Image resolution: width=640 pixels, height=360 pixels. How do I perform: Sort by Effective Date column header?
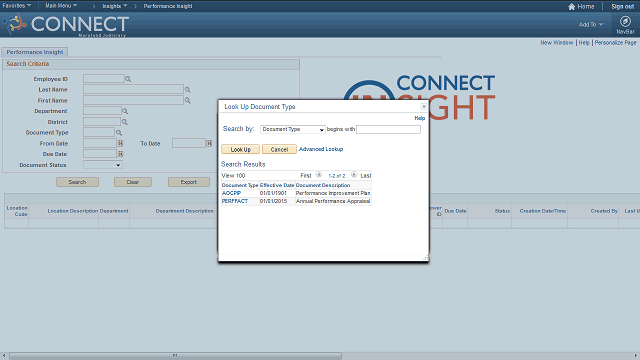pos(277,185)
